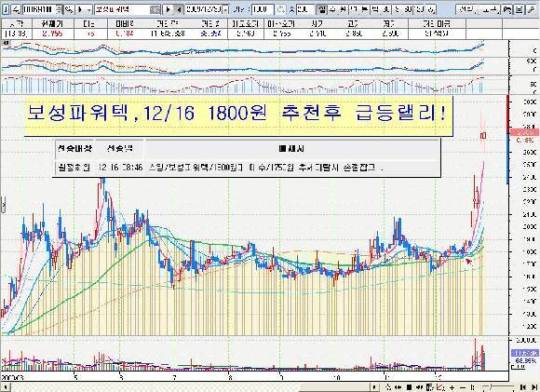Click the gray button ending the stock name field
The image size is (540, 392).
click(155, 10)
